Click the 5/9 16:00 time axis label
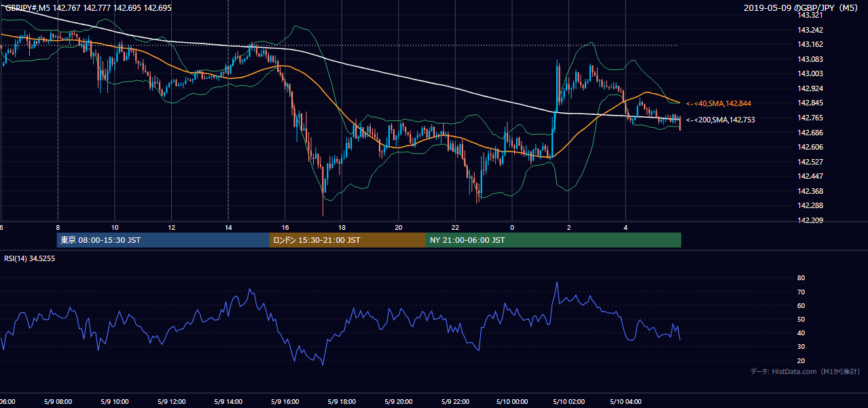 (285, 402)
